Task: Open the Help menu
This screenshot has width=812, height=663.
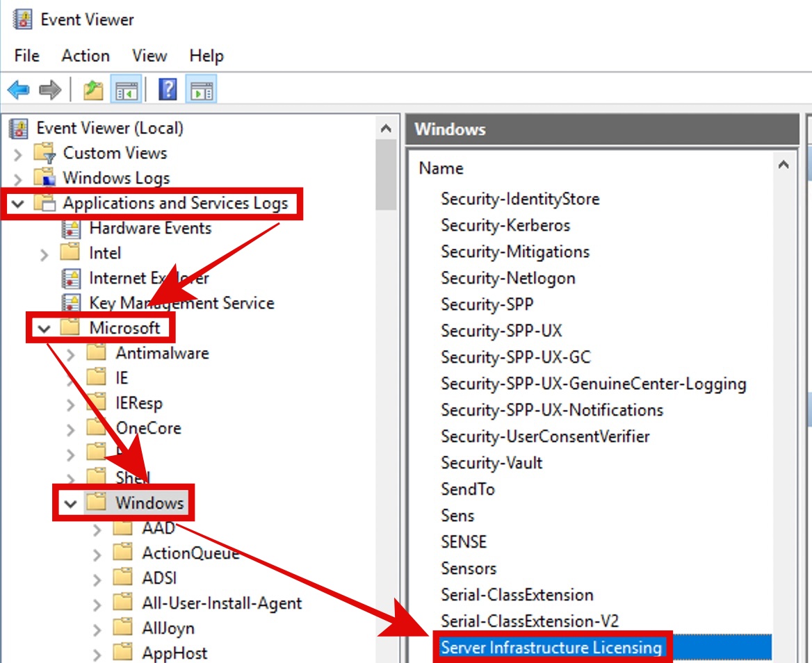Action: point(206,56)
